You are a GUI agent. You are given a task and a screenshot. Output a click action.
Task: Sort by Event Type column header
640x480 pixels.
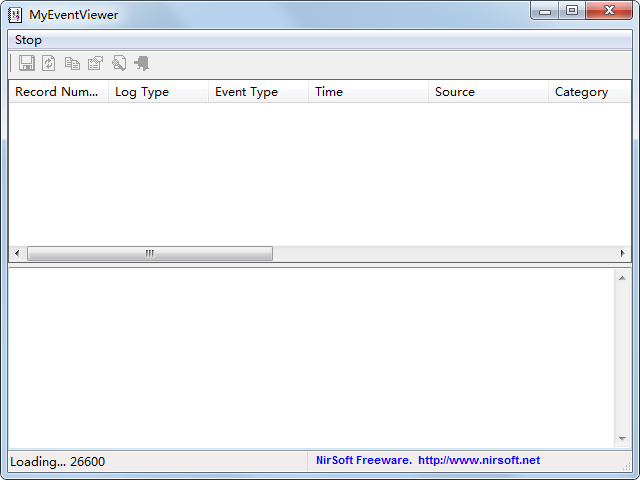tap(258, 91)
